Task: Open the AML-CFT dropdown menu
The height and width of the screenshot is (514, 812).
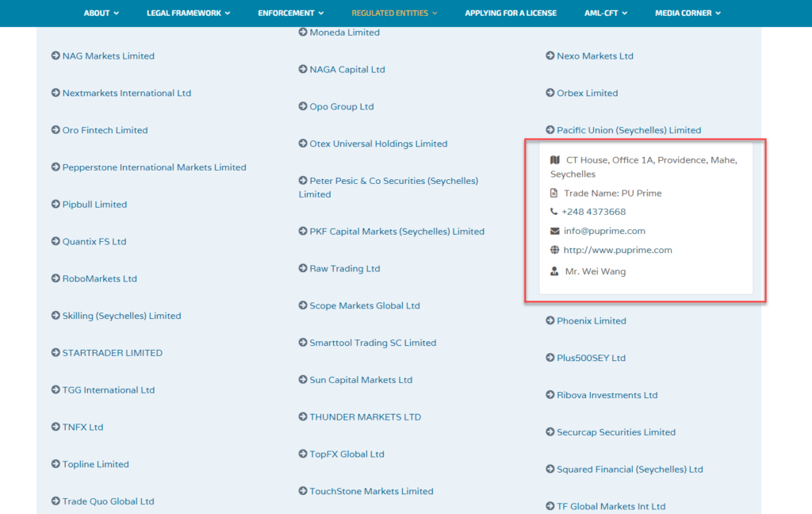Action: point(606,13)
